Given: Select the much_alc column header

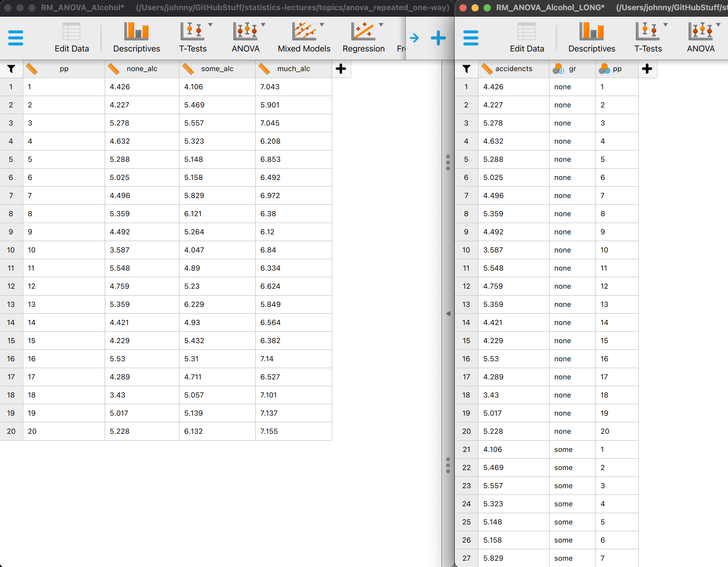Looking at the screenshot, I should pyautogui.click(x=293, y=69).
